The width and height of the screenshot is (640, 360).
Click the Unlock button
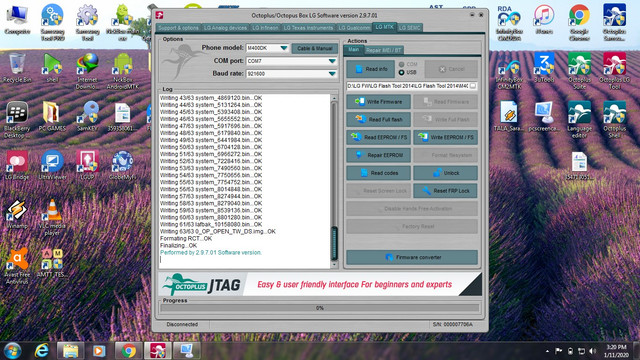click(x=445, y=173)
